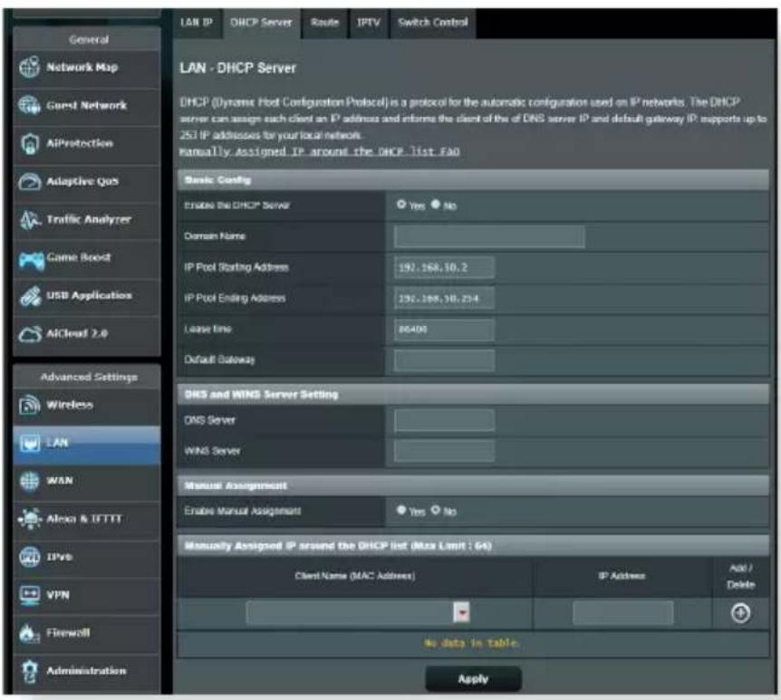
Task: Edit the IP Pool Starting Address field
Action: pos(444,267)
